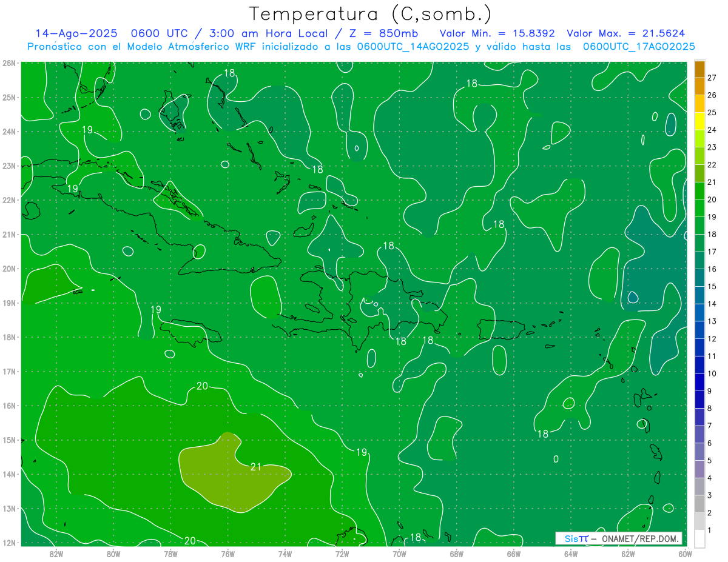Click color scale number 3
The width and height of the screenshot is (728, 562).
click(709, 495)
